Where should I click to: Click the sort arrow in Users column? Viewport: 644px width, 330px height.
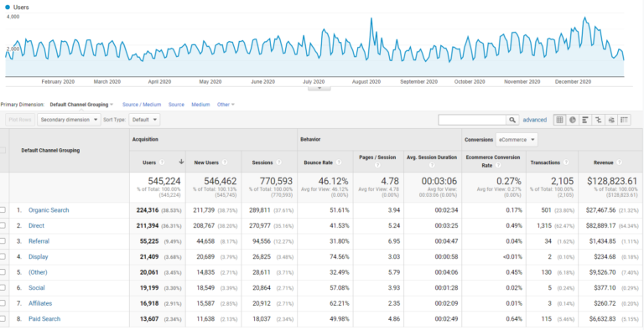coord(181,162)
